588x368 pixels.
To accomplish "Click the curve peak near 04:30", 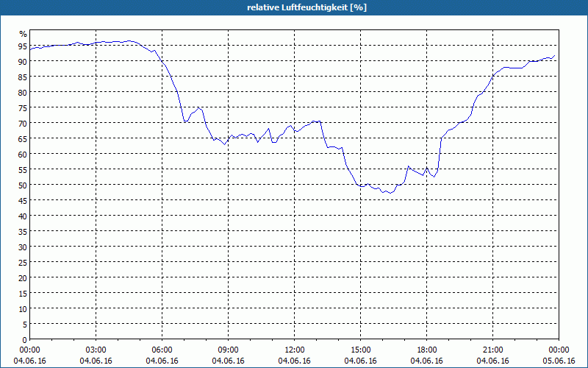I will tap(129, 40).
